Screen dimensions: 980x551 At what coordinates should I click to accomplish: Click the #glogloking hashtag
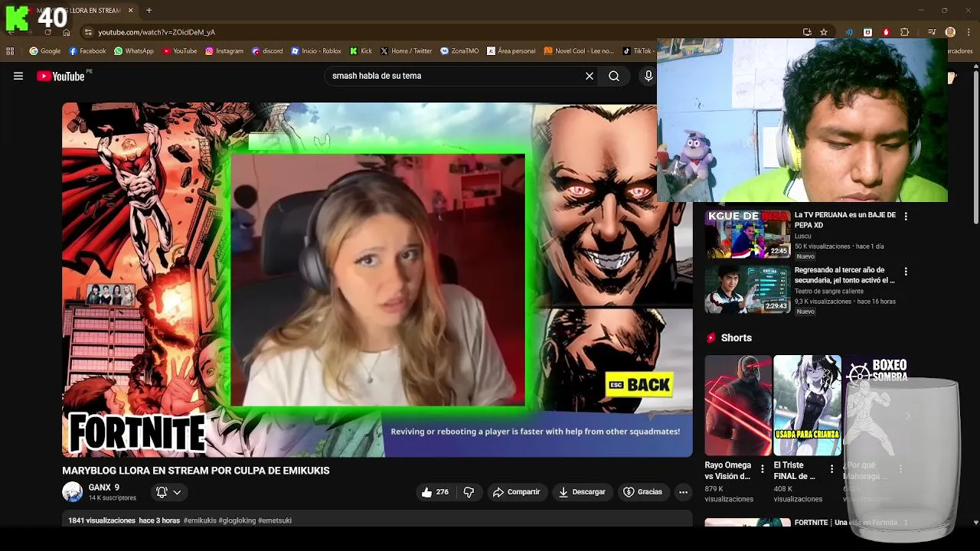[237, 520]
